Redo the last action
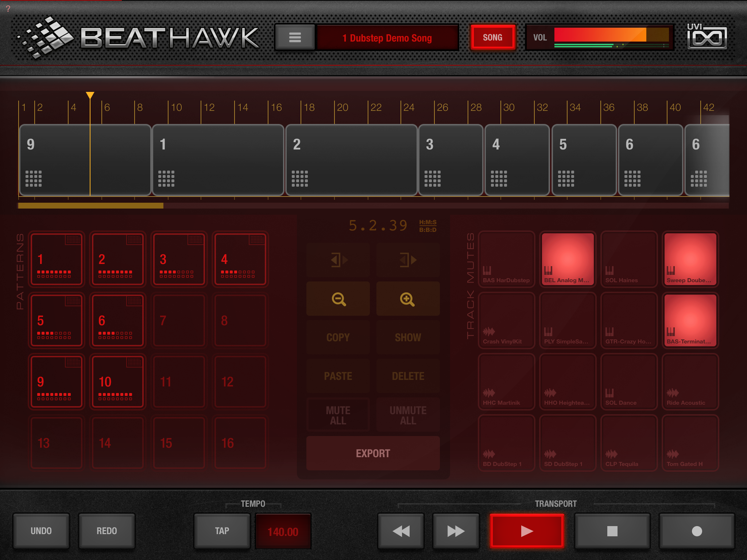 107,531
